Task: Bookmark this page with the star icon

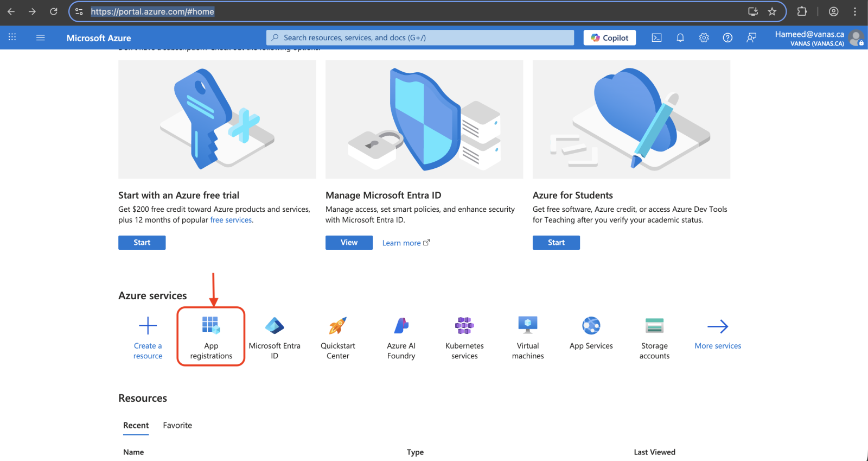Action: click(772, 11)
